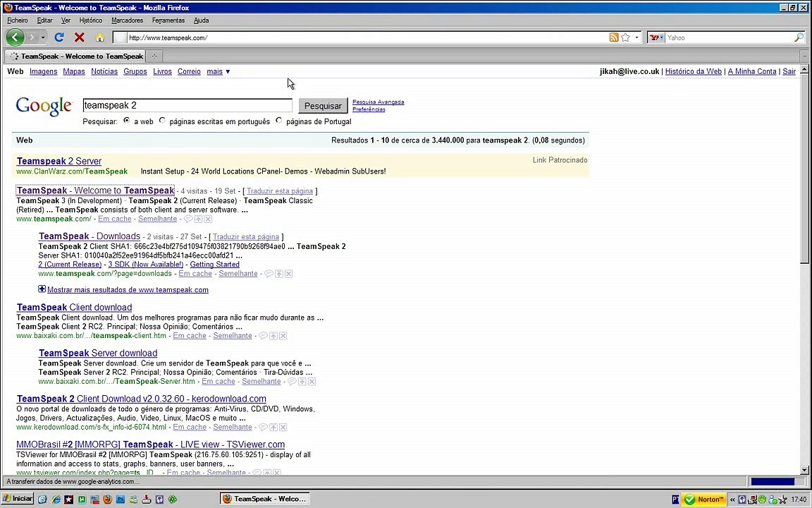Click the comment icon on the www.teamspeak.com/ result
Image resolution: width=812 pixels, height=508 pixels.
point(188,219)
